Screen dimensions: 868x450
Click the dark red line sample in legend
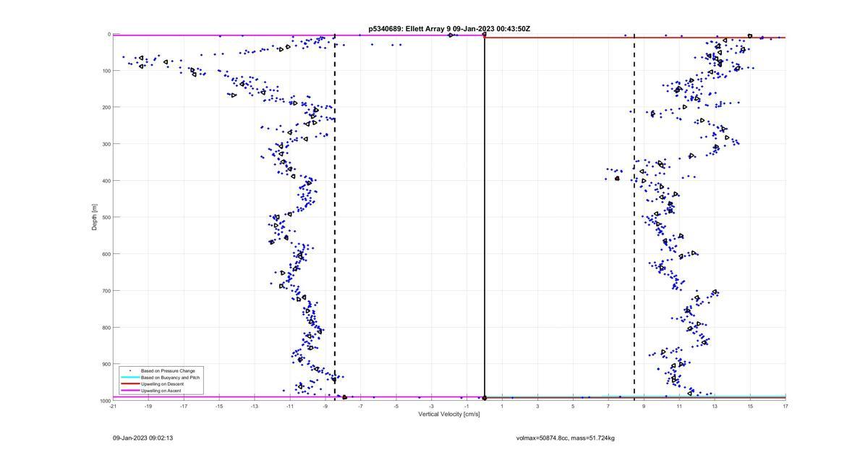click(x=129, y=384)
